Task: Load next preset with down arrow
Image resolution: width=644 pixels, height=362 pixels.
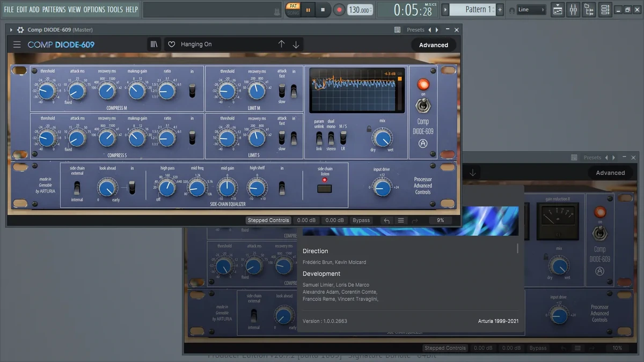Action: pyautogui.click(x=296, y=45)
